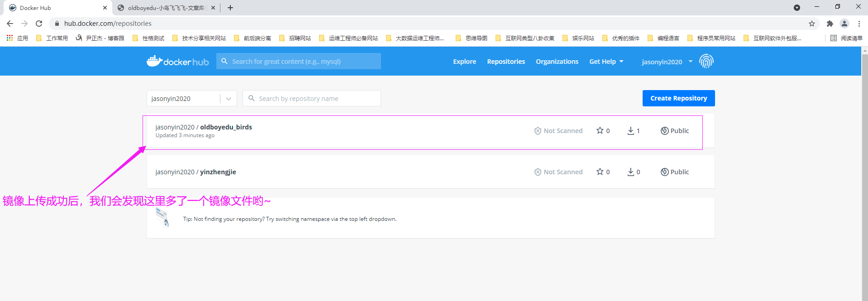Click the Public visibility icon for oldboyedu_birds
The height and width of the screenshot is (301, 868).
point(664,131)
